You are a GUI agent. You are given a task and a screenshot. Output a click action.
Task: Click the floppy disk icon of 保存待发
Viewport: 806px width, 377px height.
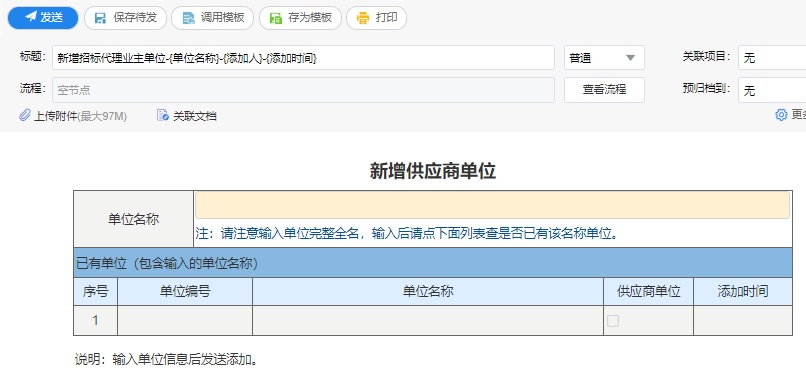(101, 19)
